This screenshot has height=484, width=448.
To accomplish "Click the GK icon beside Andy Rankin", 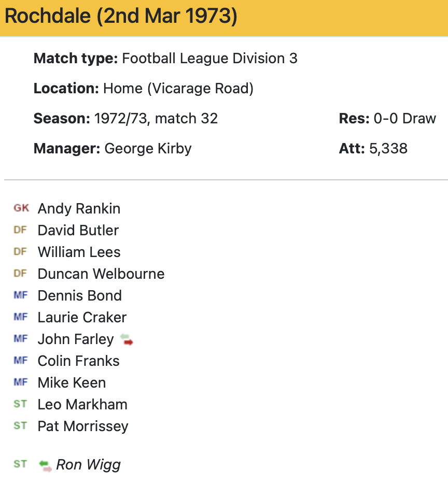I will [21, 208].
